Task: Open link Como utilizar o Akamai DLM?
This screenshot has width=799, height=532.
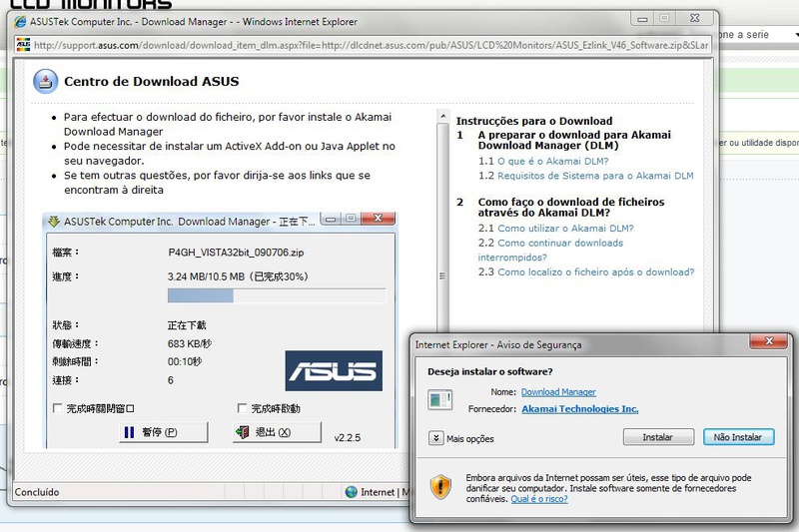Action: pos(565,229)
